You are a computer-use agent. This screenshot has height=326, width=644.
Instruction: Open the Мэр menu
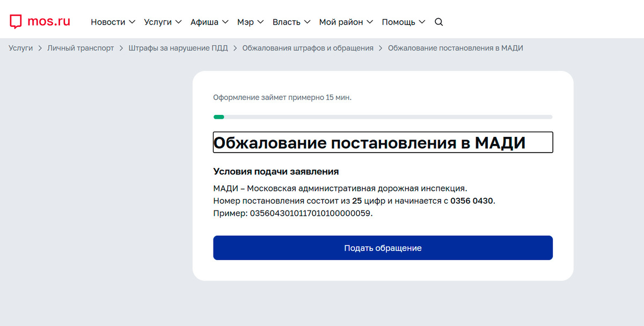coord(251,22)
